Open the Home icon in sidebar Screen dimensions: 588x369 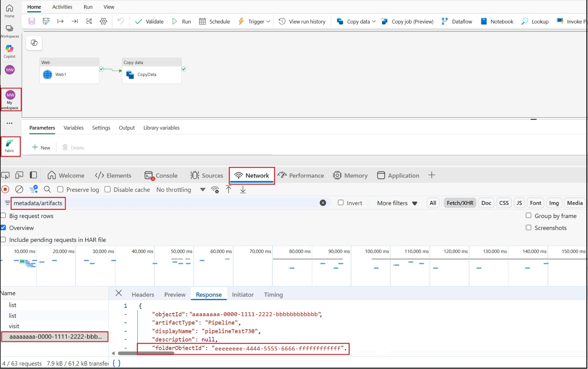pos(10,11)
